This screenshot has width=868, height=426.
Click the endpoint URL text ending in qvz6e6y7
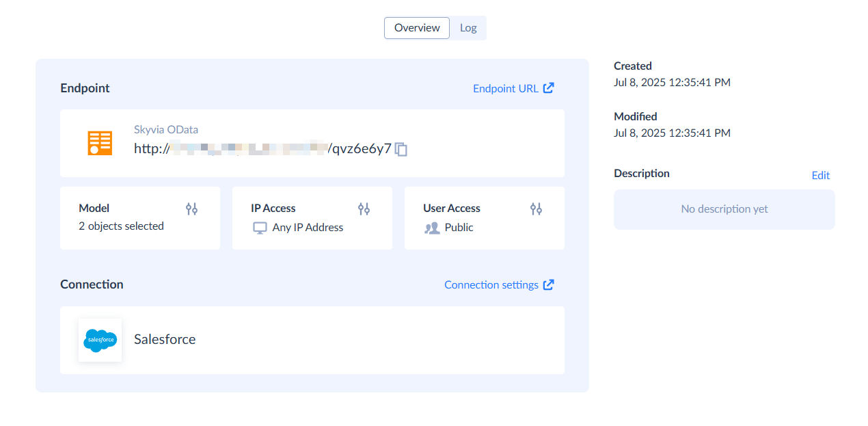263,148
